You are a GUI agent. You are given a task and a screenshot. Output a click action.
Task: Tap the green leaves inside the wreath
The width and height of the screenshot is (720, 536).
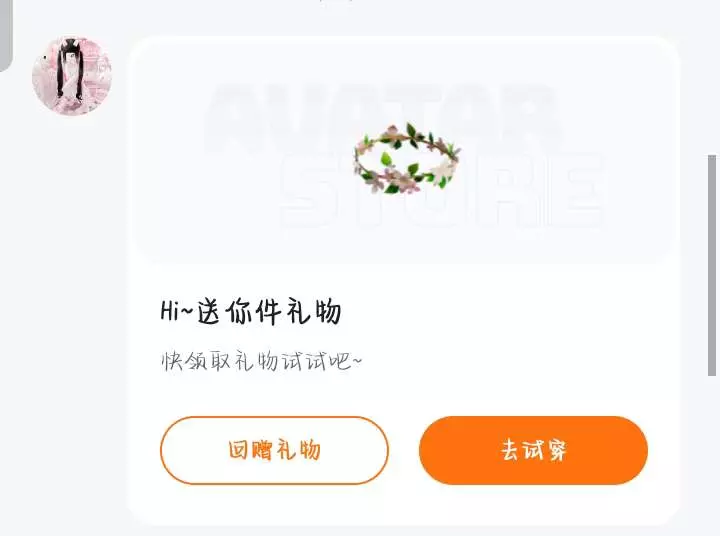387,159
